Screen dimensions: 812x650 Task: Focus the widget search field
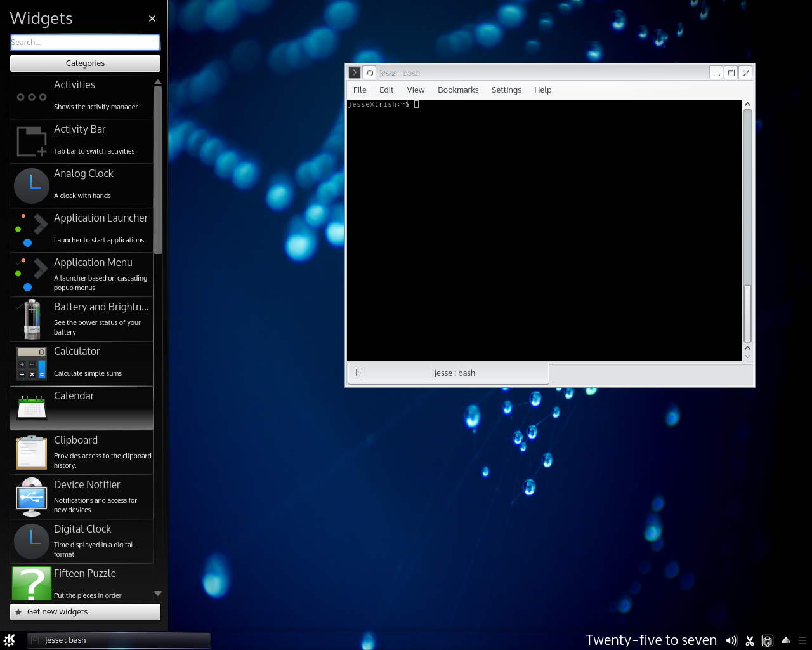pos(85,43)
